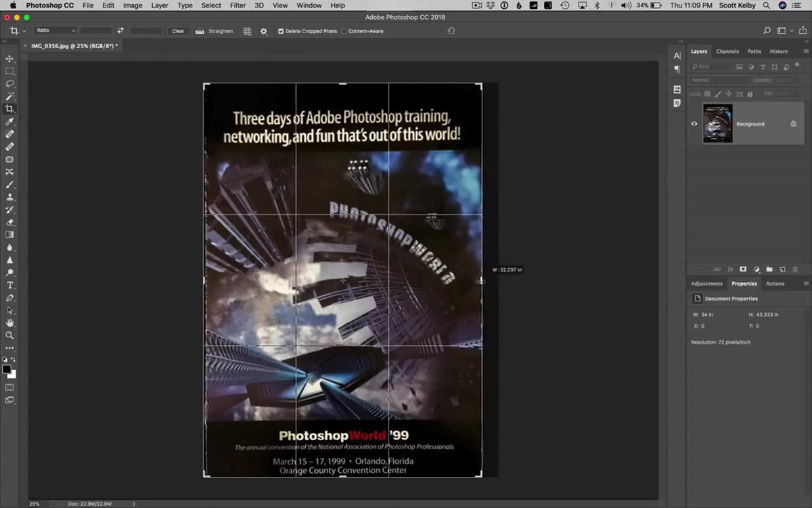This screenshot has width=812, height=508.
Task: Select the Dodge tool
Action: 9,260
